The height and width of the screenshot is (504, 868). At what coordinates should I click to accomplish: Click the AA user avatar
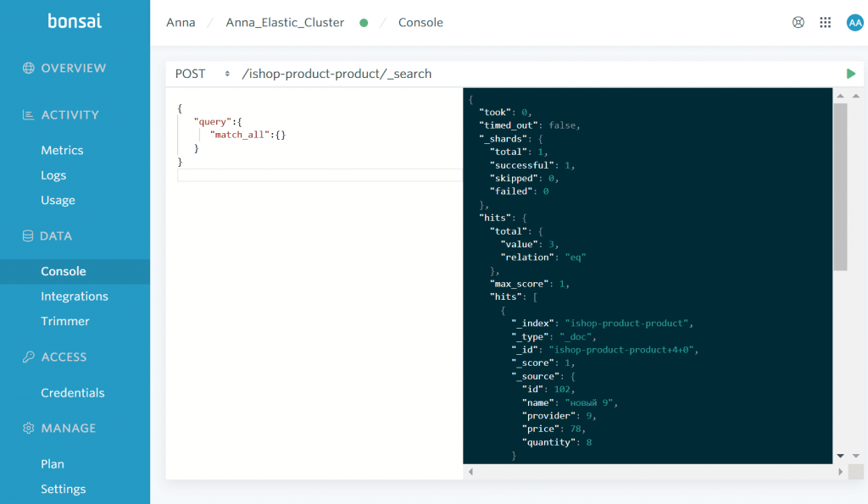pos(854,22)
